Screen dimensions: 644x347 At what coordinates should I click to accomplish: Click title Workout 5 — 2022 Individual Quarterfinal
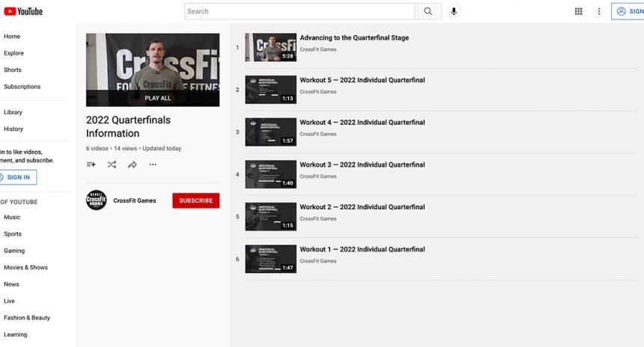point(362,80)
